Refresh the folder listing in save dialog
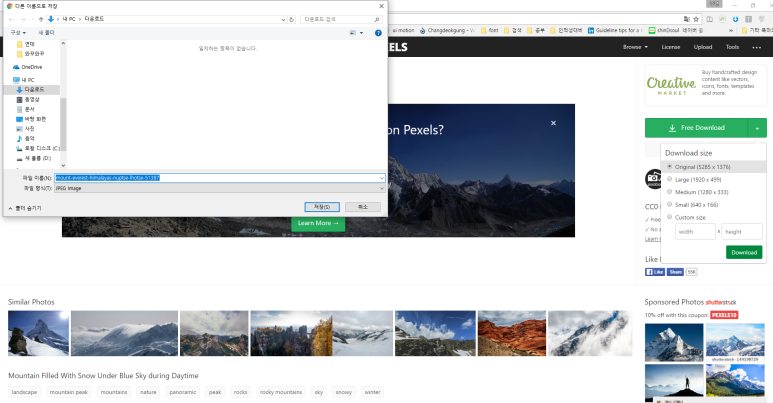773x403 pixels. click(292, 19)
